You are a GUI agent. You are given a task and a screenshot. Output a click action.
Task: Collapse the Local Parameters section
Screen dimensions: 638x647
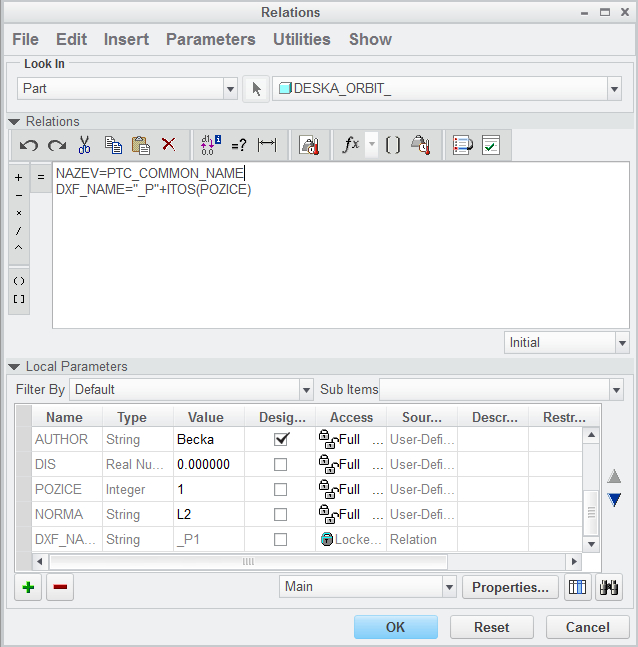coord(14,367)
